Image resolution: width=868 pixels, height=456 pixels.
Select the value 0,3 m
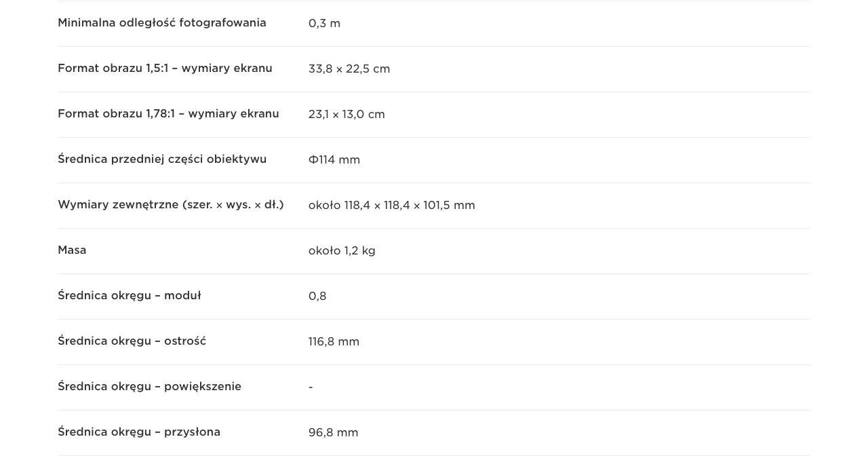point(324,24)
